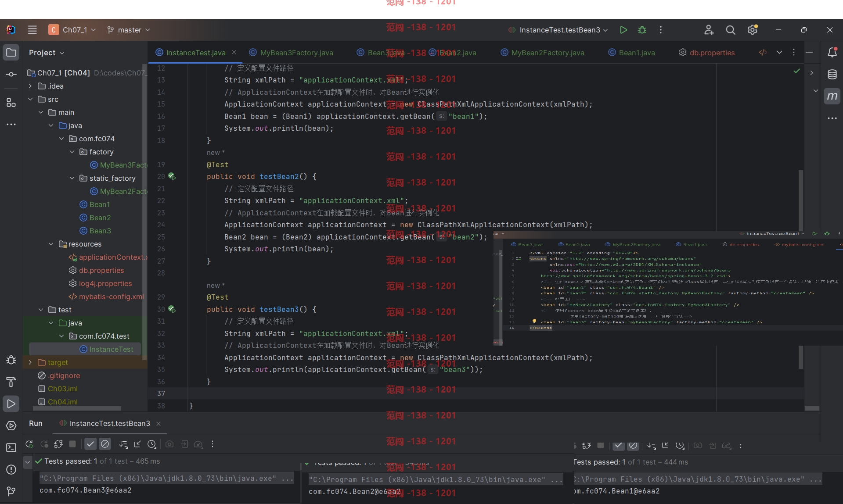Toggle show passed tests checkmark
The height and width of the screenshot is (504, 843).
click(90, 444)
